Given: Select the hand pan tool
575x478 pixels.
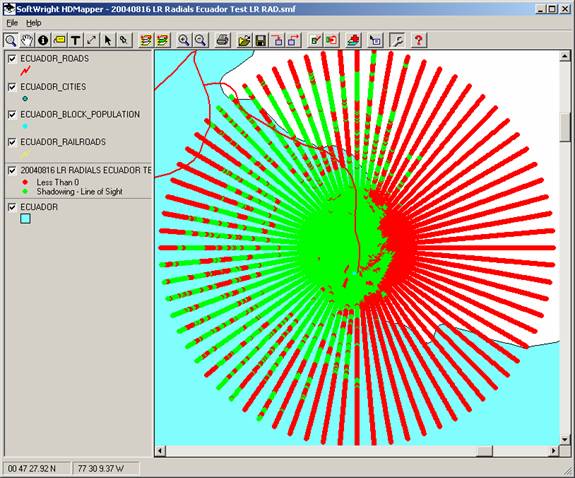Looking at the screenshot, I should coord(27,40).
